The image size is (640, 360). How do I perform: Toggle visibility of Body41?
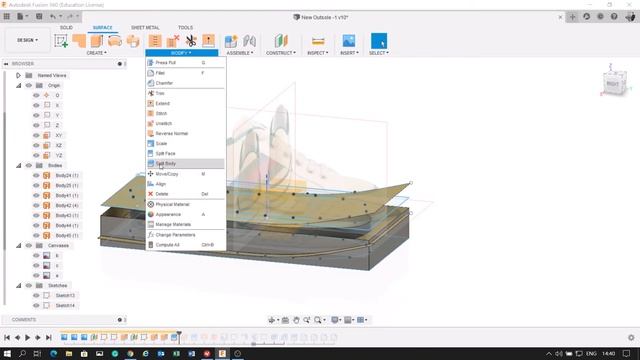pyautogui.click(x=36, y=196)
